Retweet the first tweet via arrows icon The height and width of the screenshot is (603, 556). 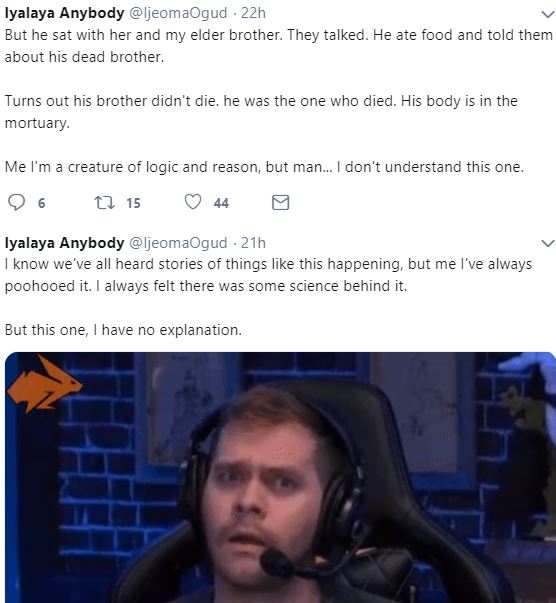[x=105, y=202]
